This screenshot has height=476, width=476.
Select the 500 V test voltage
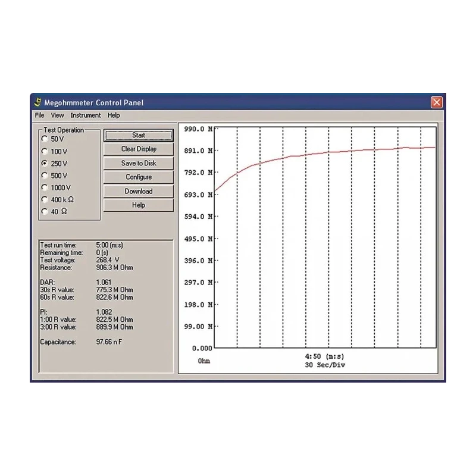click(x=54, y=176)
